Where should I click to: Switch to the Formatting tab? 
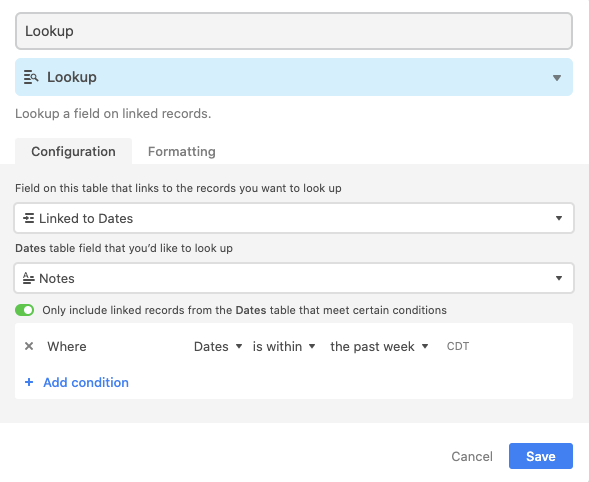coord(181,151)
